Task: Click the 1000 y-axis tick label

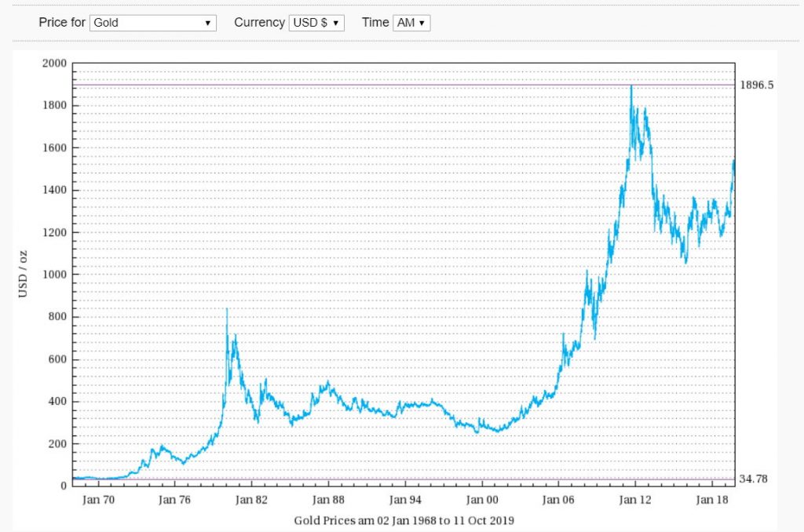Action: pyautogui.click(x=53, y=275)
